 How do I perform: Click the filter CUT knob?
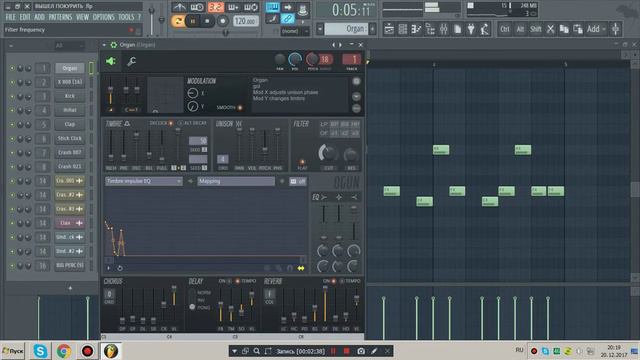pyautogui.click(x=328, y=154)
